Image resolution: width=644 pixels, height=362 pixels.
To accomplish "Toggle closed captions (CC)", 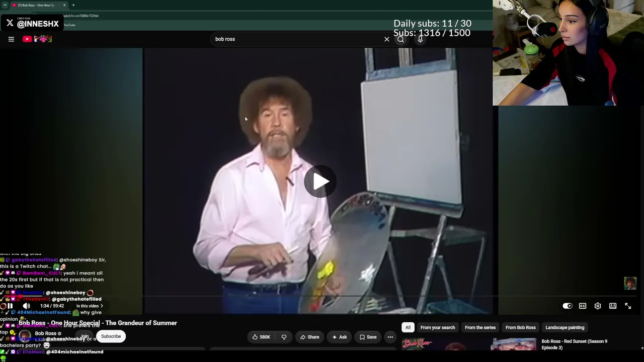I will click(x=583, y=306).
